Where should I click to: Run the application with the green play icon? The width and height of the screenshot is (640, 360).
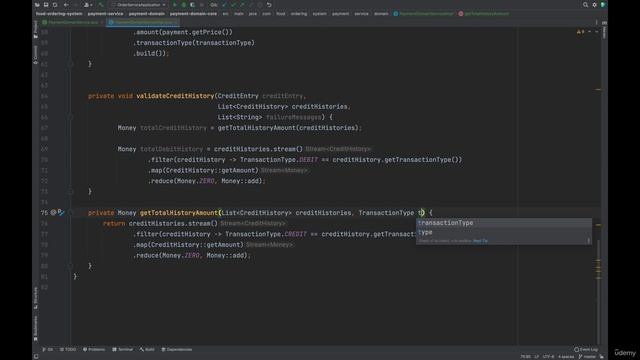tap(175, 5)
